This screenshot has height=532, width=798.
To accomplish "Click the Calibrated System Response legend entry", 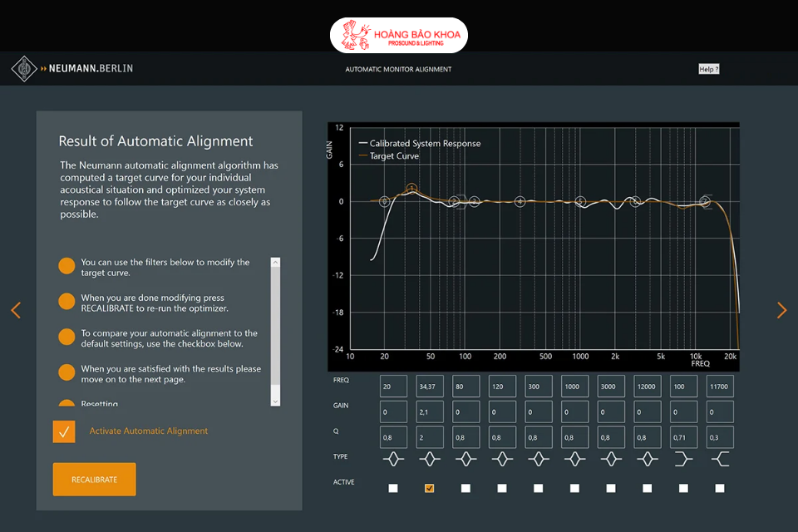I will (420, 144).
